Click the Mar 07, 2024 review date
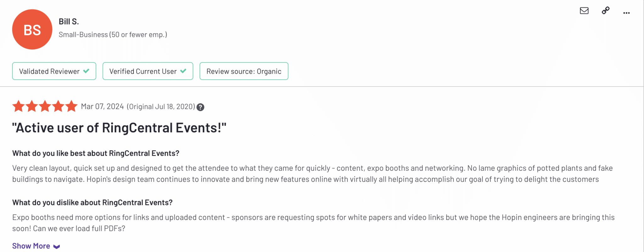This screenshot has width=644, height=252. (x=102, y=107)
